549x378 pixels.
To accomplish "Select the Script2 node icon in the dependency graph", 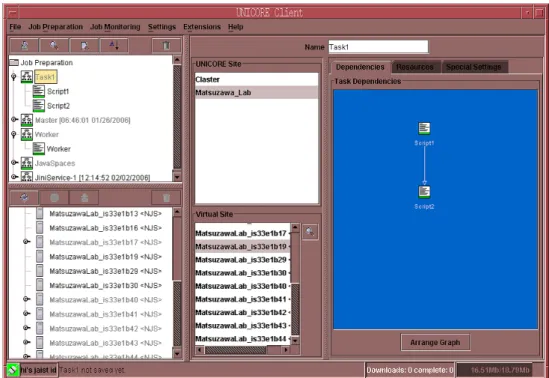I will 424,192.
